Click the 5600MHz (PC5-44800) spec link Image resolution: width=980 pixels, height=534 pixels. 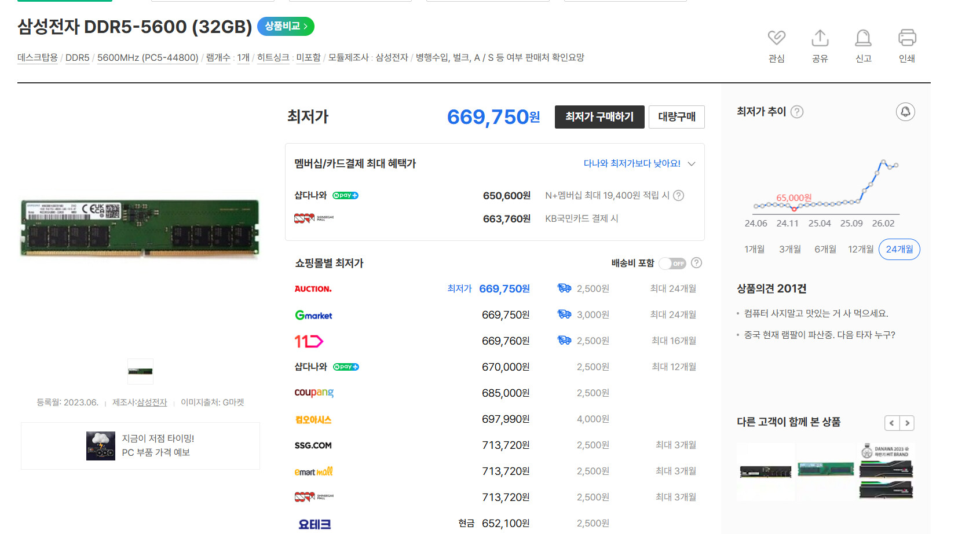point(148,57)
